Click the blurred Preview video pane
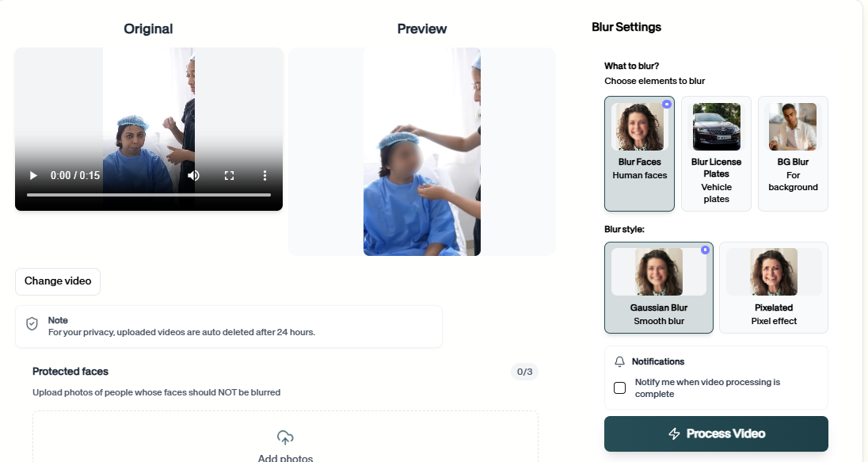Viewport: 868px width, 462px height. [x=422, y=152]
